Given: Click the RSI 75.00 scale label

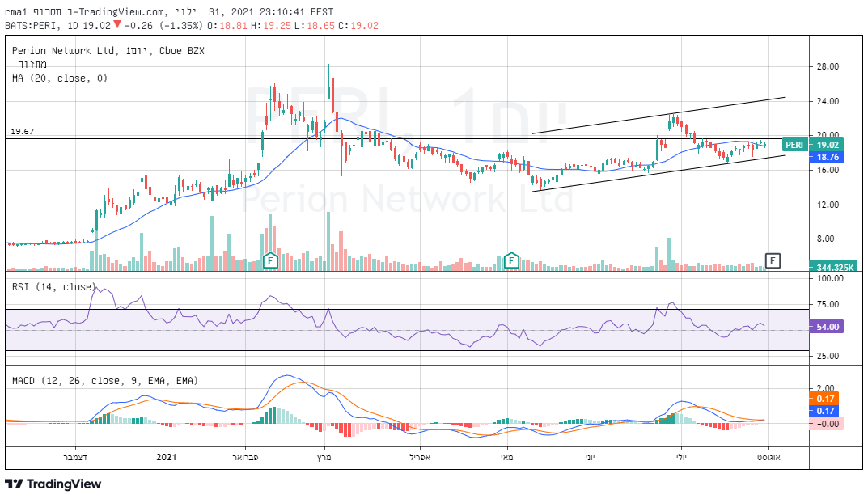Looking at the screenshot, I should point(828,304).
